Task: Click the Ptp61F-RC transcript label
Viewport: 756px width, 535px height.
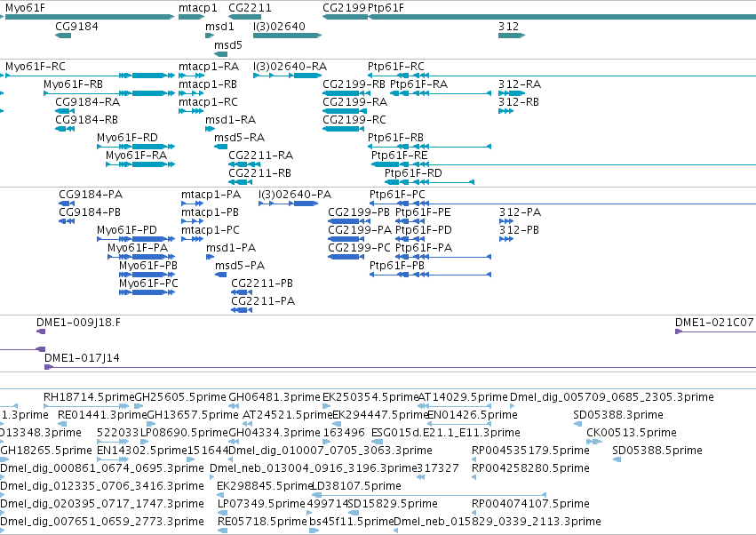Action: pos(396,66)
